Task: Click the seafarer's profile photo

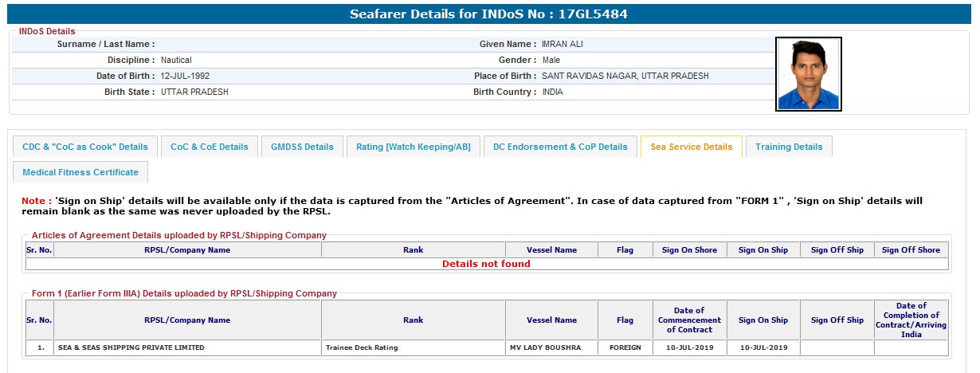Action: click(808, 74)
